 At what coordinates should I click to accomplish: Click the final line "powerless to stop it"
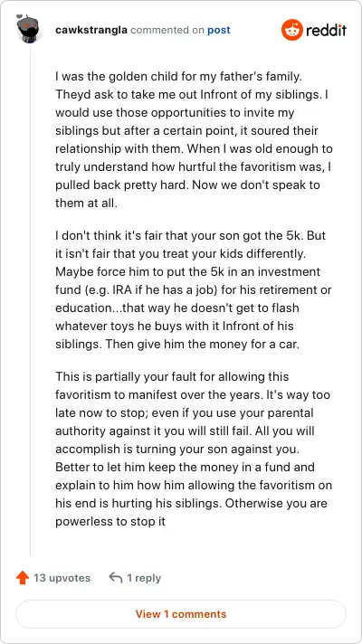pyautogui.click(x=110, y=521)
